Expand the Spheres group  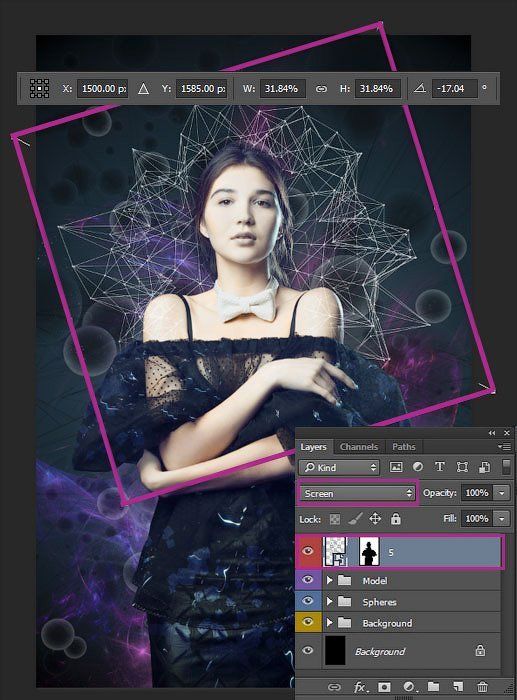coord(330,601)
